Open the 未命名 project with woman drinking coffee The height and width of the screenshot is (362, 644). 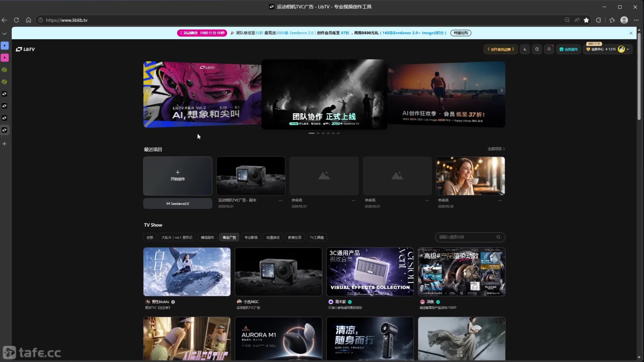470,176
